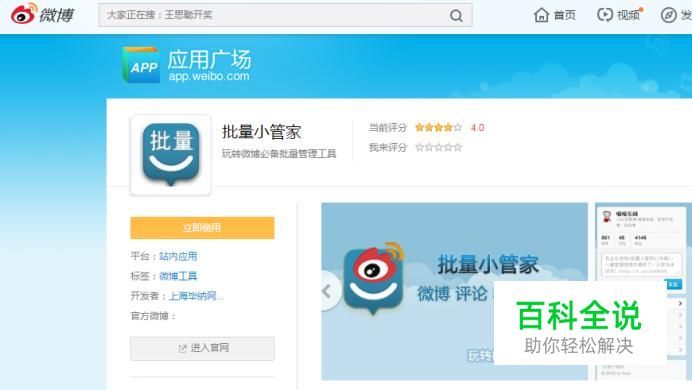Screen dimensions: 692x390
Task: Click the 4.0 rating score
Action: click(477, 128)
